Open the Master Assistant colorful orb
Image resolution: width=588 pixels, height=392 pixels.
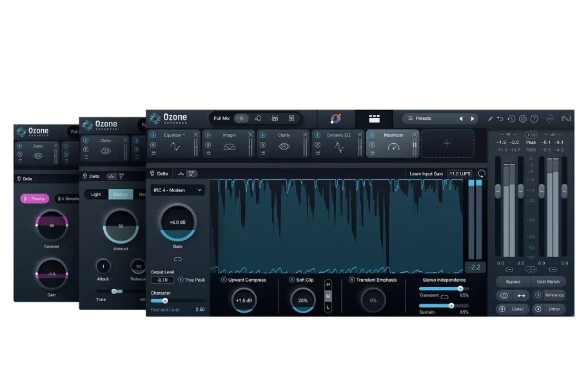[x=336, y=119]
